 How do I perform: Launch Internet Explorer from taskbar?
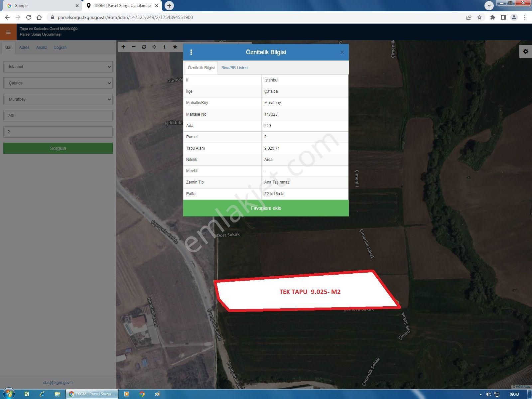42,394
